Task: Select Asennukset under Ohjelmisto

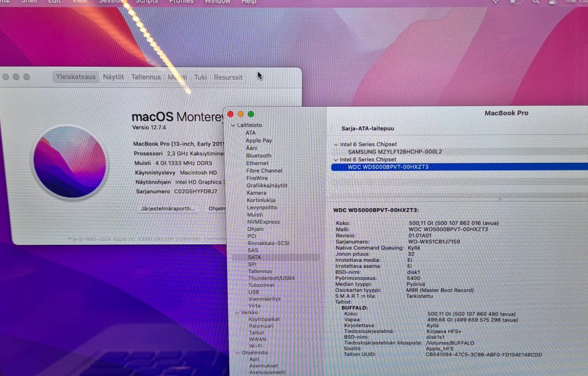Action: pyautogui.click(x=263, y=366)
